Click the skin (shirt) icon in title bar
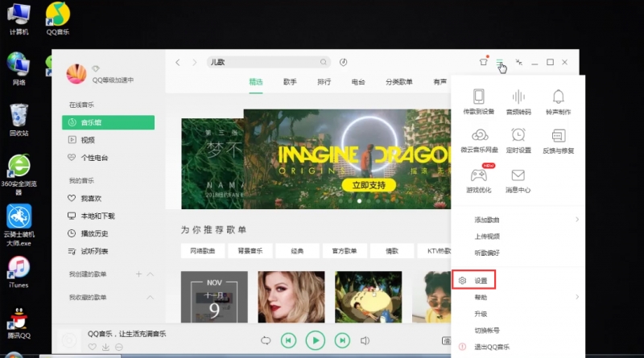644x358 pixels. coord(484,62)
